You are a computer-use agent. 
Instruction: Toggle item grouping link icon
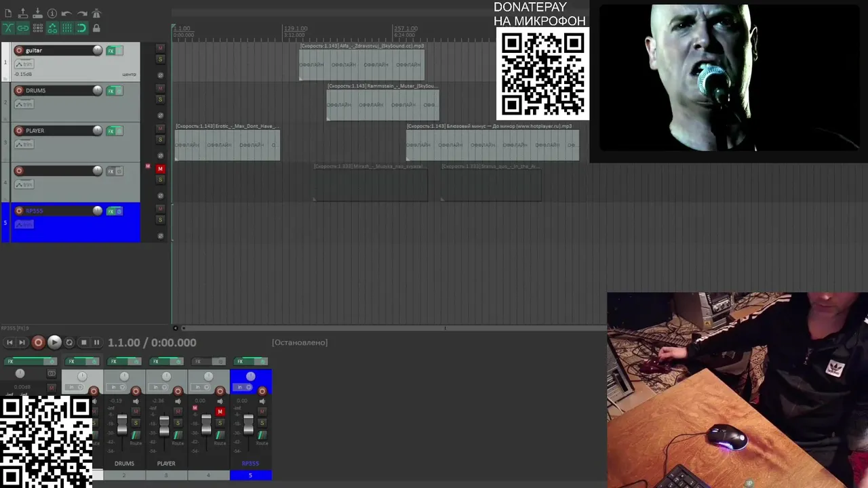22,28
